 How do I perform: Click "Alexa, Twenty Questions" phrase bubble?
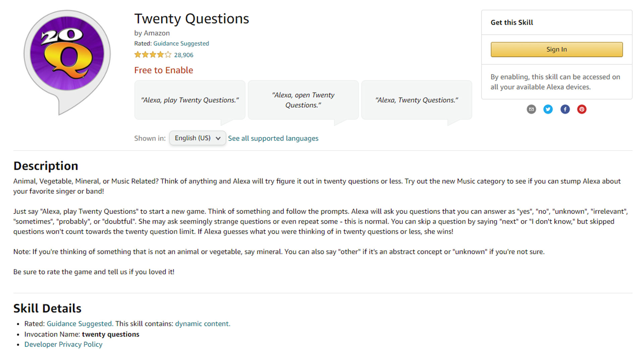click(x=417, y=100)
